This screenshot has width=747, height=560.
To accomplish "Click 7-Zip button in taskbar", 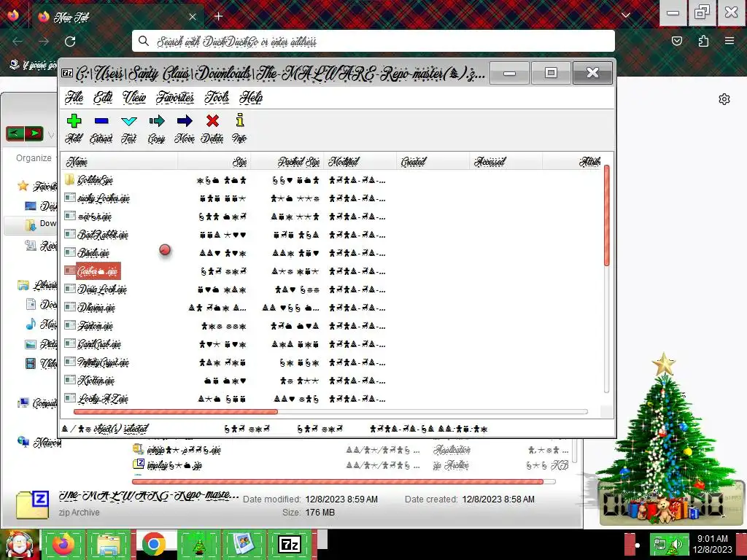I will click(290, 544).
